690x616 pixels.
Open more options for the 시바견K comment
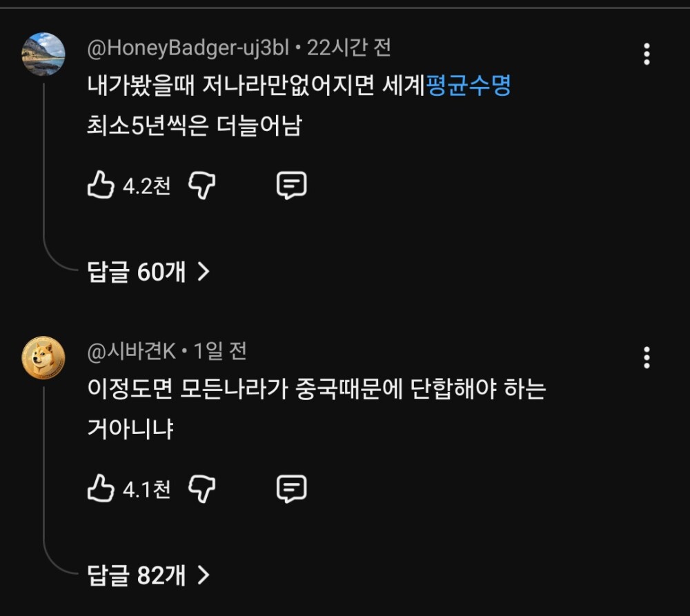coord(647,357)
